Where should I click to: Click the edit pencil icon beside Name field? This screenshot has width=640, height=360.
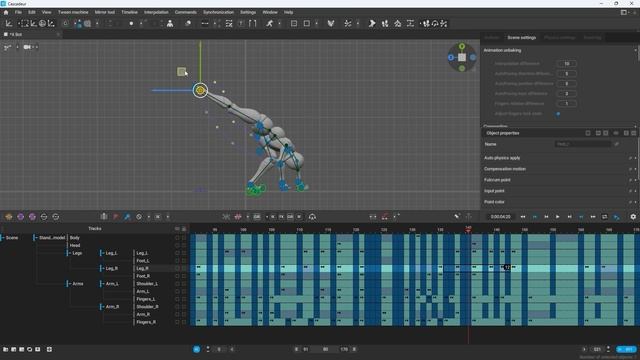pos(616,144)
